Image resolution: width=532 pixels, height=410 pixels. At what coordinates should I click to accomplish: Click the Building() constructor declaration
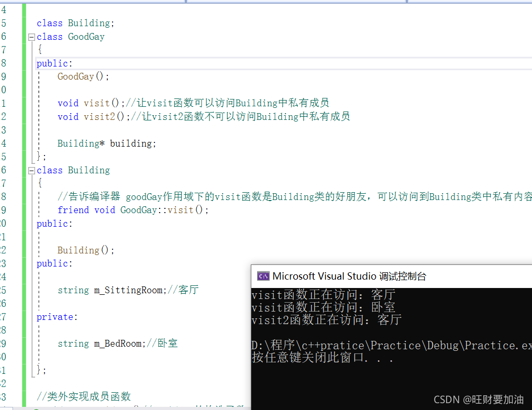click(x=86, y=250)
